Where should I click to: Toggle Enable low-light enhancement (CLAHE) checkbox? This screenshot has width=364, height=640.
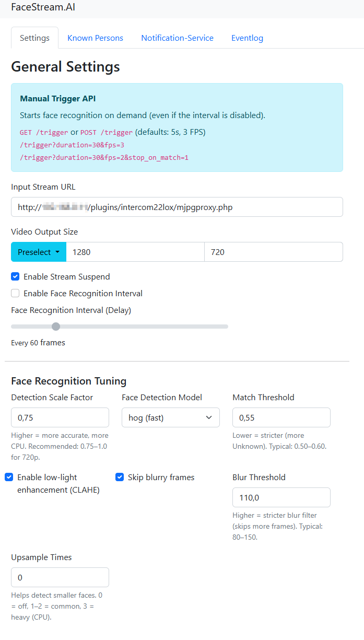[x=9, y=477]
